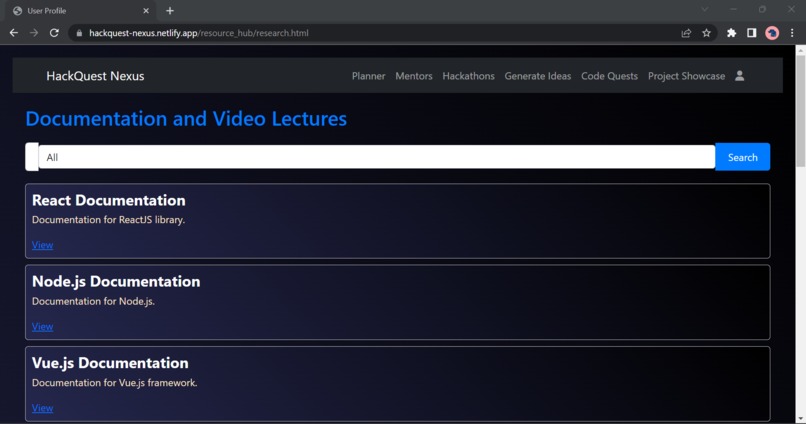Open the All category filter dropdown

click(x=377, y=157)
